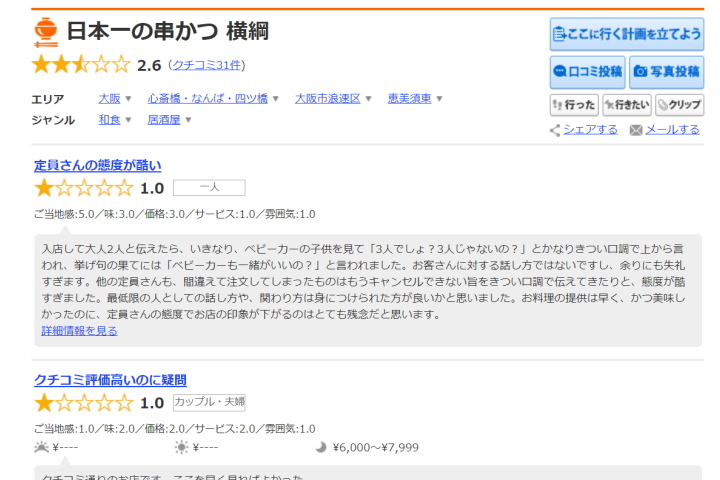Open クチコミ31件 reviews count link
This screenshot has height=480, width=720.
(x=206, y=66)
